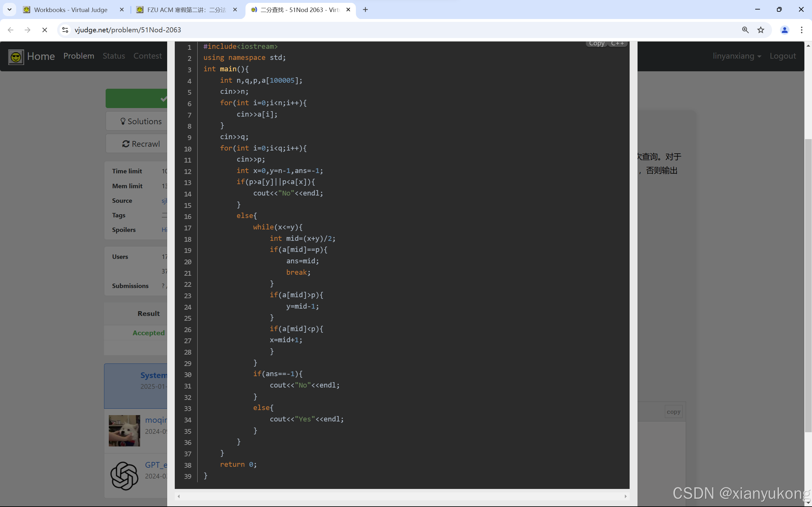Expand the tab search dropdown arrow
The image size is (812, 507).
tap(10, 10)
